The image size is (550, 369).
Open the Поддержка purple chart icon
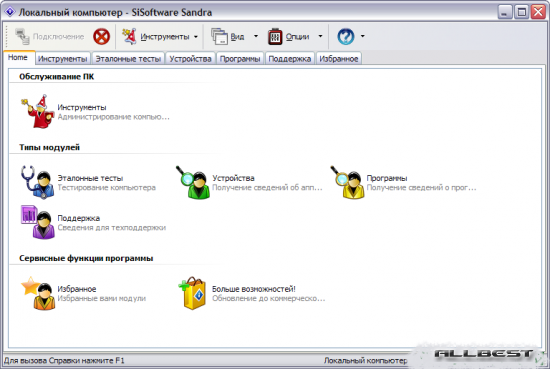[38, 222]
